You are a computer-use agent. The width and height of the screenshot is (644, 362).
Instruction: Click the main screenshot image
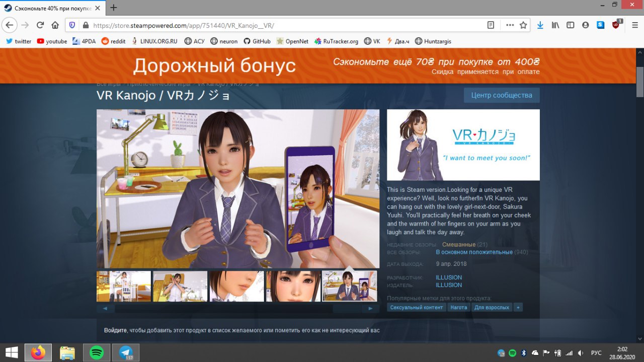click(x=238, y=189)
